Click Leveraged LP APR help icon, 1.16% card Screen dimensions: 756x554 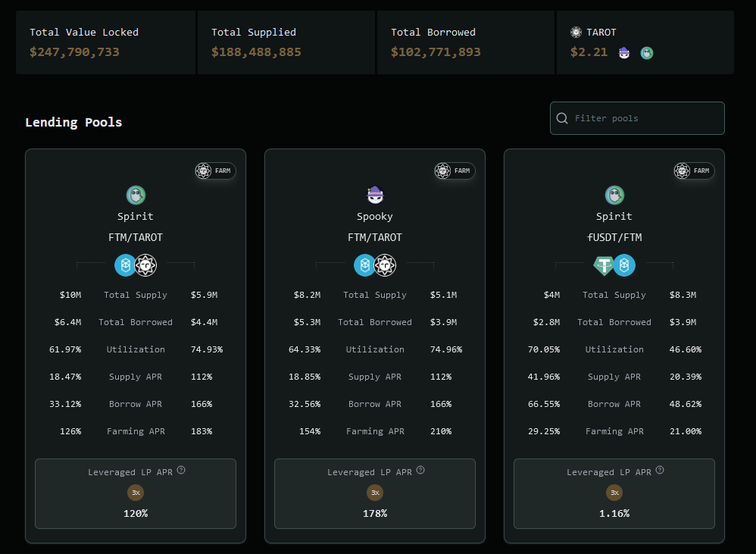[660, 470]
